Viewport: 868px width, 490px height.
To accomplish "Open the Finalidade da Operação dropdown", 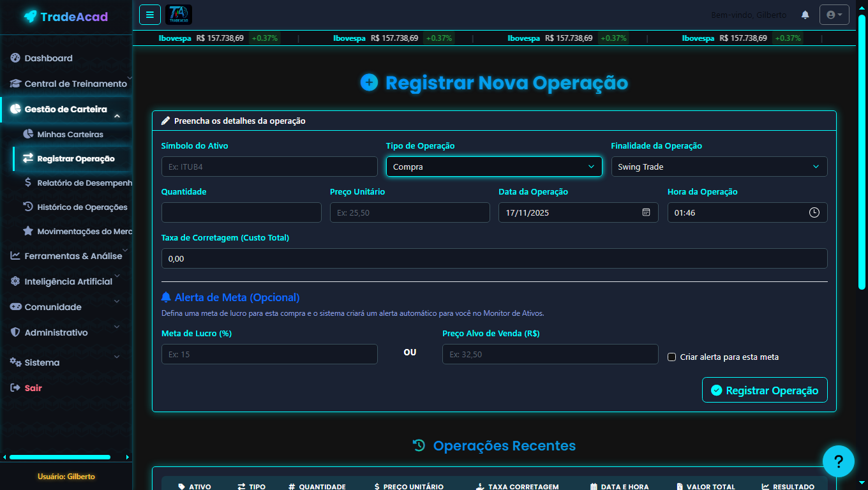I will click(x=719, y=166).
